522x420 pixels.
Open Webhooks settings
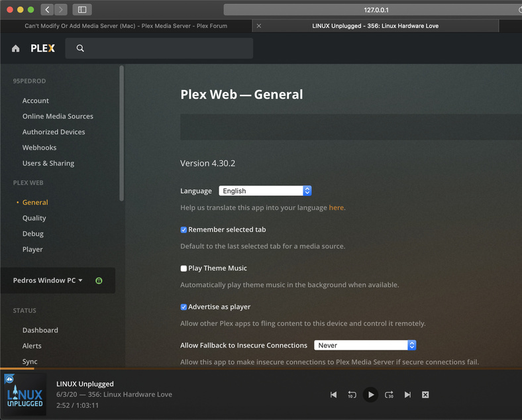(39, 148)
